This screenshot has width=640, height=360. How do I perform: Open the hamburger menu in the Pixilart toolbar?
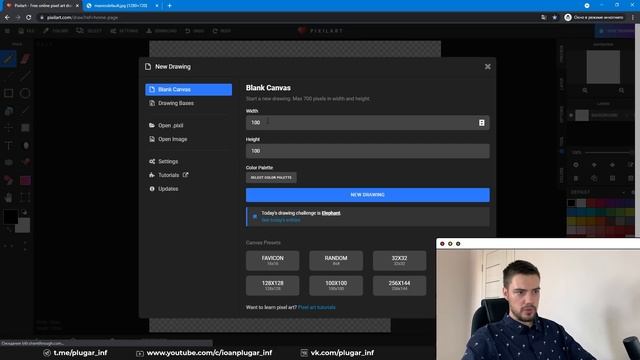[x=7, y=31]
